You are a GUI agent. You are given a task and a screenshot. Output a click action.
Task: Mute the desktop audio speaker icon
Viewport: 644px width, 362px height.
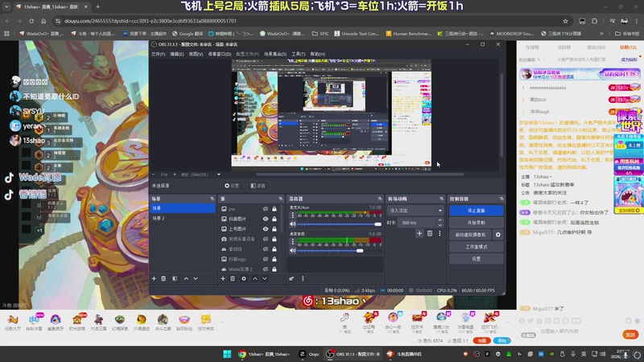click(x=293, y=250)
